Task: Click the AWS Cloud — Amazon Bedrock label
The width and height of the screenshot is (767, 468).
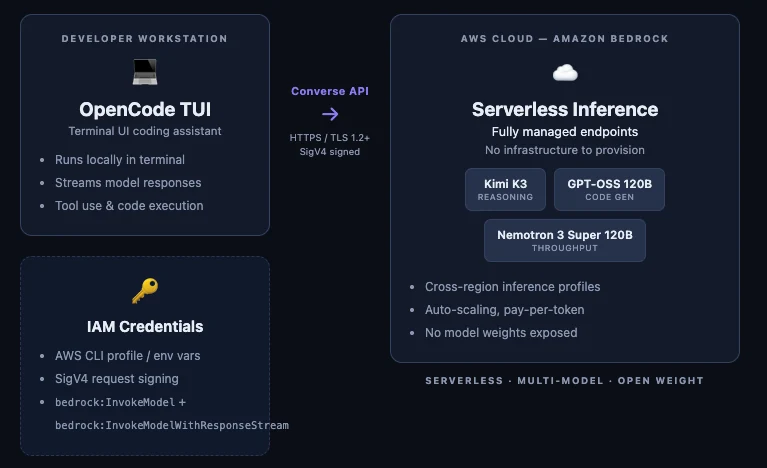Action: (564, 39)
